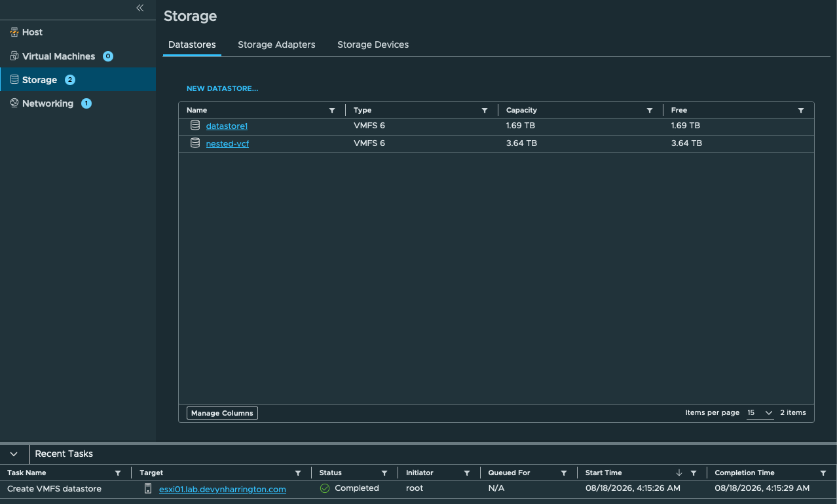This screenshot has width=837, height=504.
Task: Filter the Free column
Action: (801, 111)
